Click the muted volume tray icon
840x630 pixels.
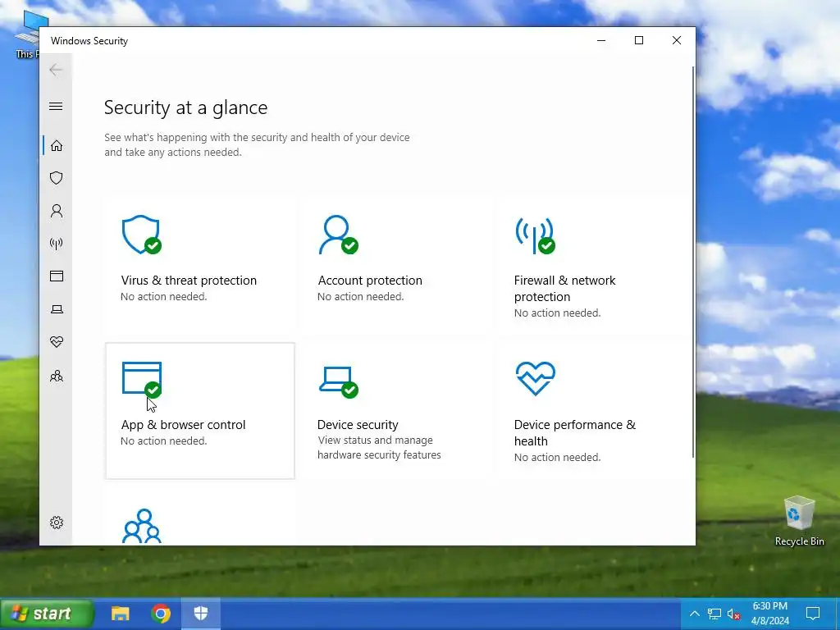click(x=734, y=614)
